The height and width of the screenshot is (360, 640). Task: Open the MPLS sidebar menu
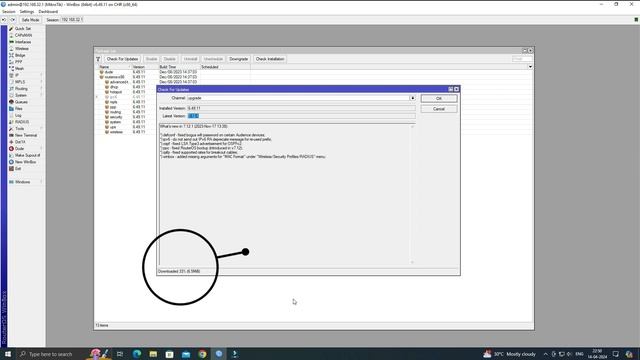click(x=20, y=82)
